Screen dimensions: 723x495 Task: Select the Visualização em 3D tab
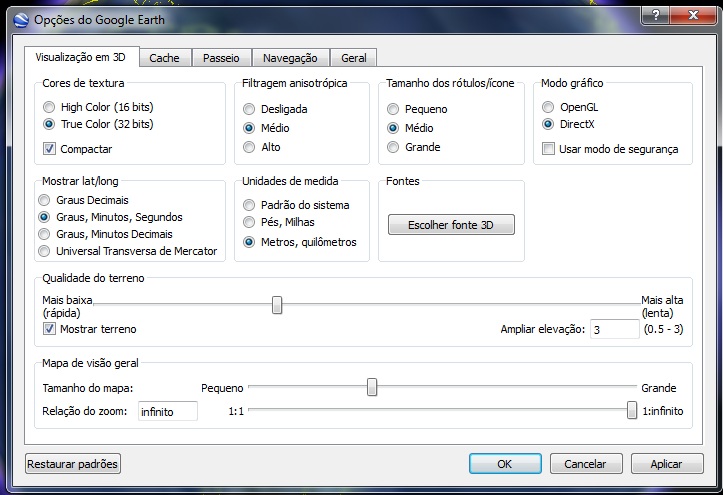coord(81,57)
